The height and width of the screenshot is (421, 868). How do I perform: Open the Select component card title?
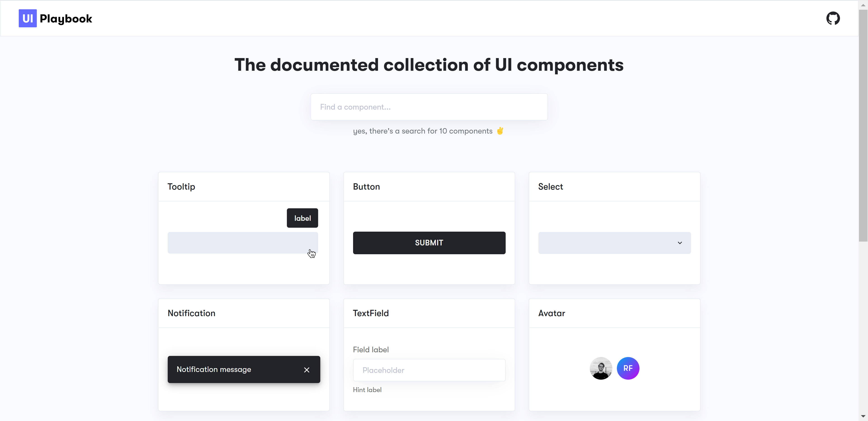550,187
